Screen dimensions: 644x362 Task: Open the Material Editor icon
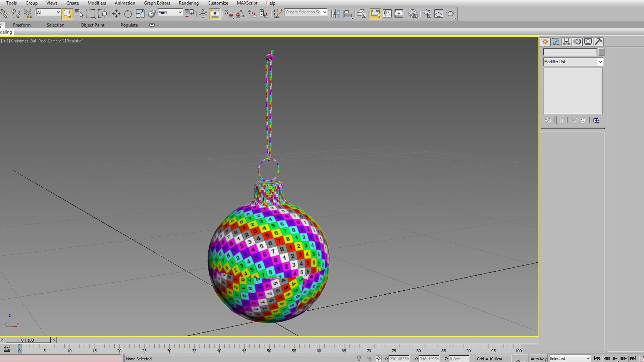(x=413, y=14)
